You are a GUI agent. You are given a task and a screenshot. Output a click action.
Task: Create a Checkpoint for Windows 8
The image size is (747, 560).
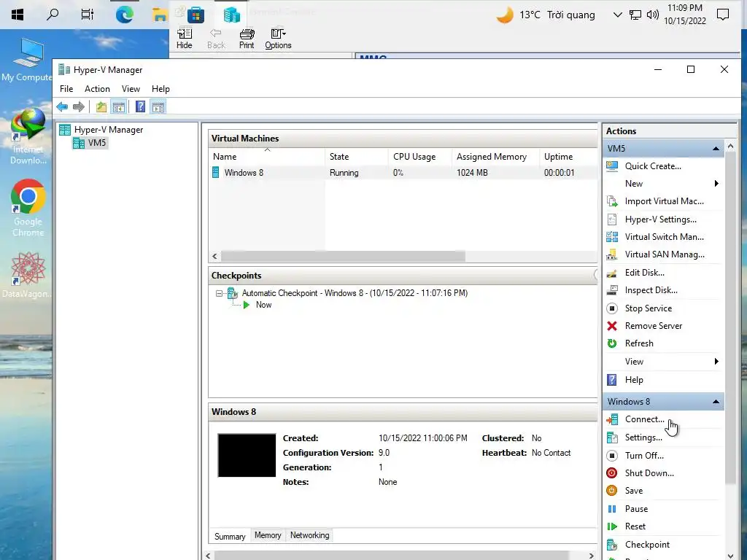[646, 545]
